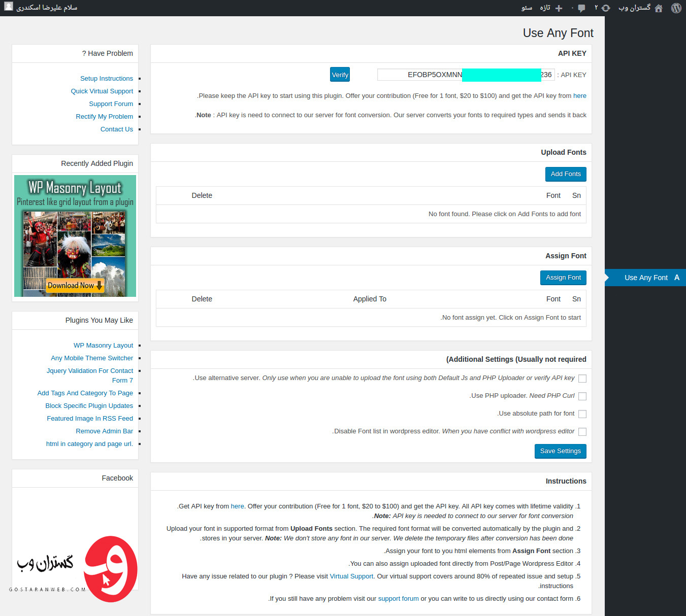Screen dimensions: 686x616
Task: Open Contact Us link
Action: point(117,129)
